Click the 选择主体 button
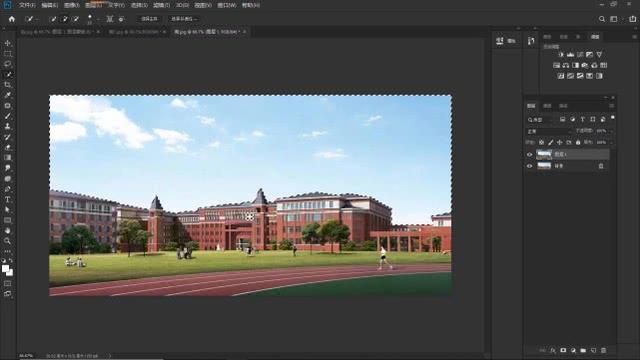 pos(149,19)
